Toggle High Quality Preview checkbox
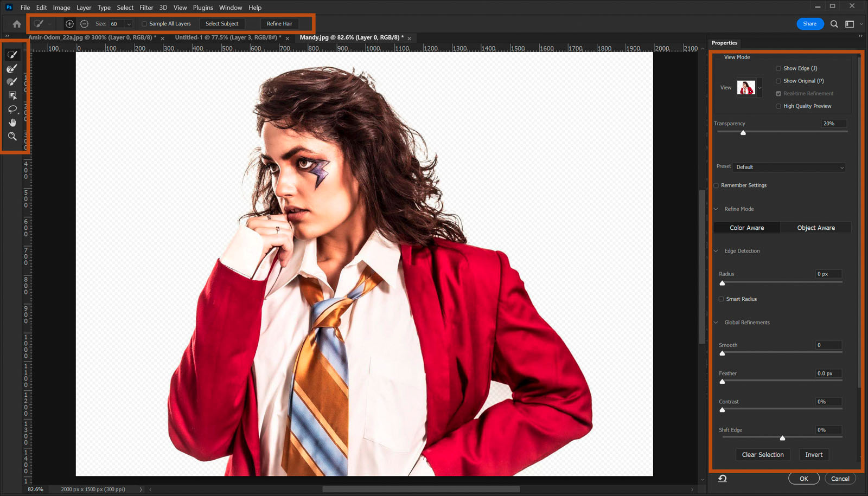The image size is (868, 496). coord(778,106)
